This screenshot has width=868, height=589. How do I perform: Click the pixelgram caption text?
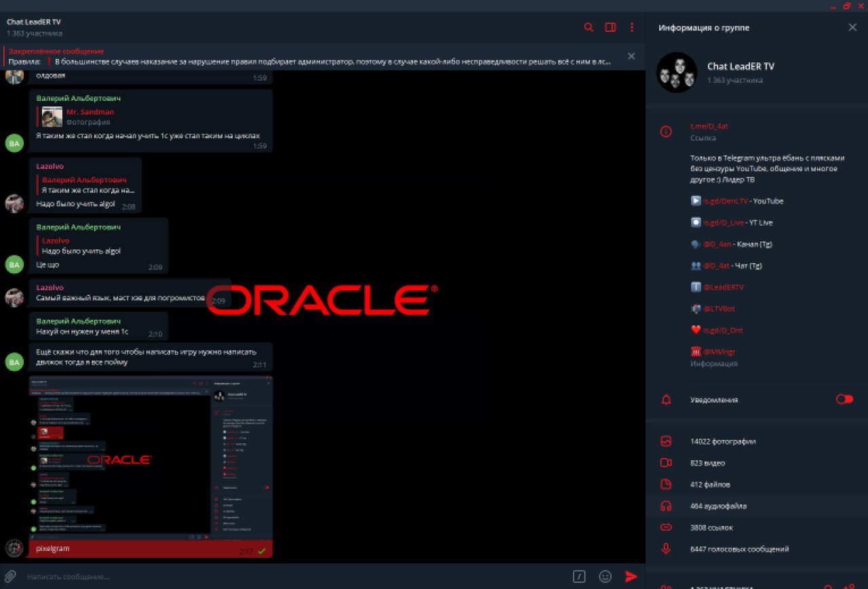(53, 548)
